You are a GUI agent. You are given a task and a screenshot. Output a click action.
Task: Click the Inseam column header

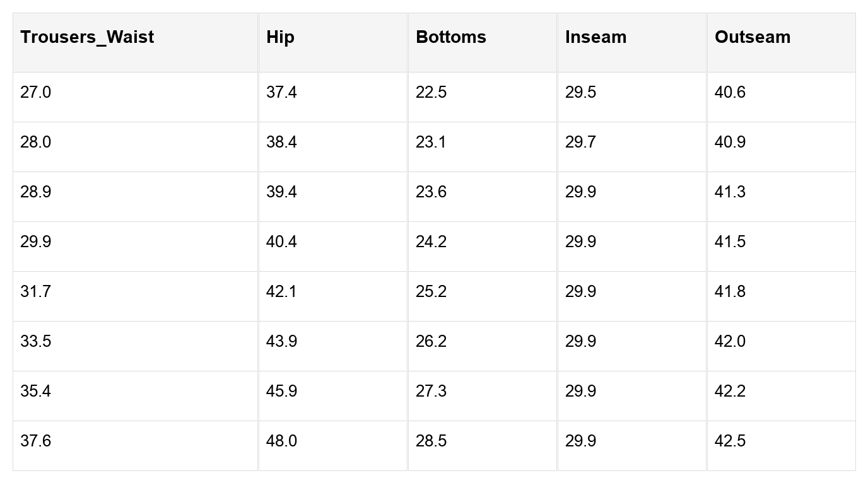click(595, 37)
